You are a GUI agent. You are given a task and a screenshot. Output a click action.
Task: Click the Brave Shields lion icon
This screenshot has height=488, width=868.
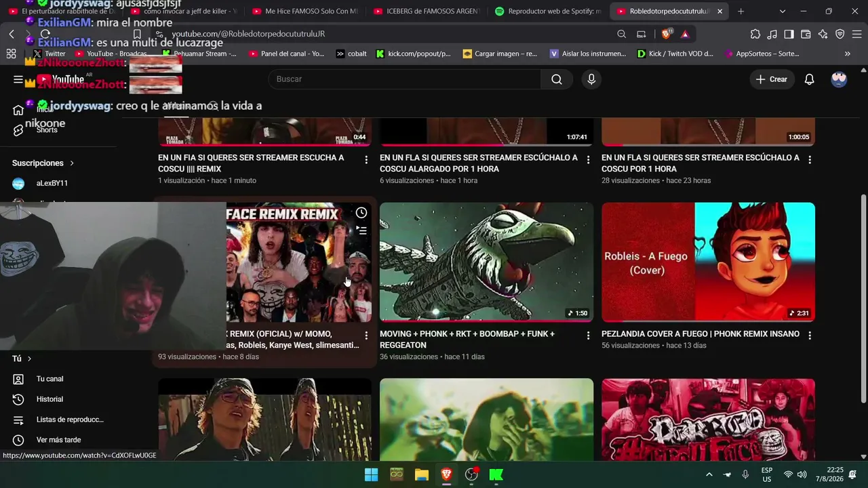[667, 34]
